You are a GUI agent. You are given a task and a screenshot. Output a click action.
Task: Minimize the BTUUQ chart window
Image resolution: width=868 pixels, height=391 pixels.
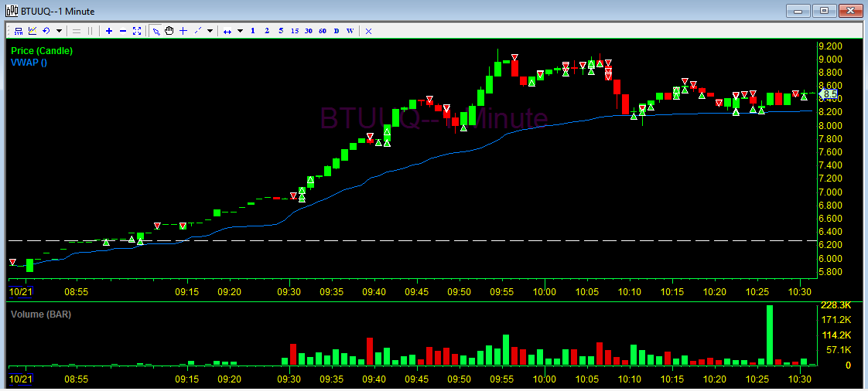pyautogui.click(x=798, y=11)
